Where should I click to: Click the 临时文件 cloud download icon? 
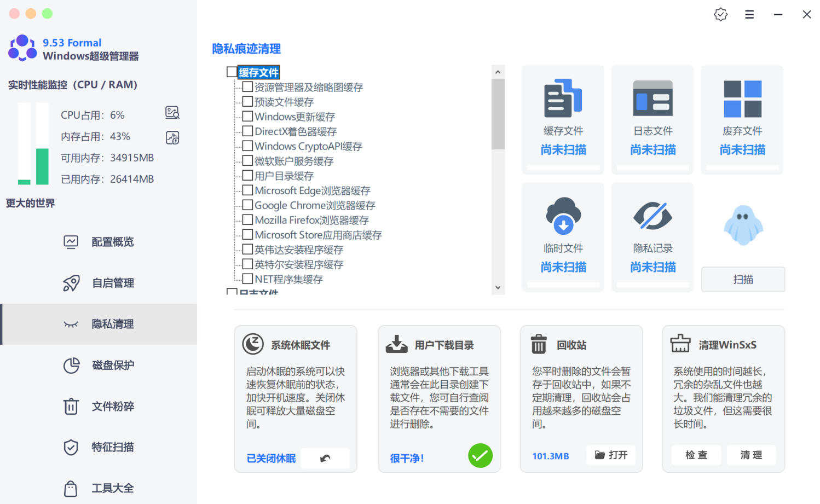(563, 216)
